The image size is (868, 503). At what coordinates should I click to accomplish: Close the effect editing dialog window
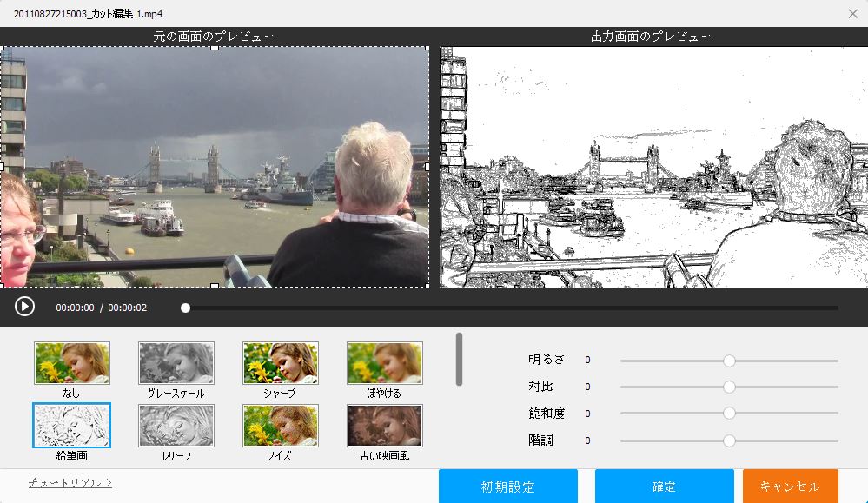852,13
